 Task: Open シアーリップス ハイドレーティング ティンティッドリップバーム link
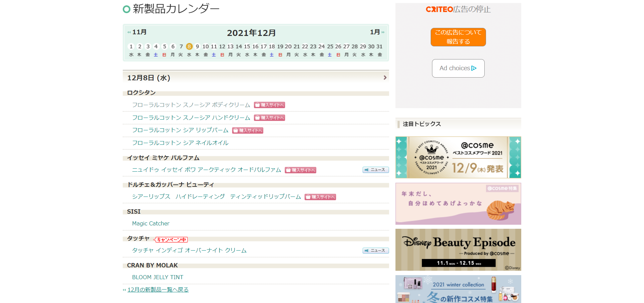pos(216,197)
